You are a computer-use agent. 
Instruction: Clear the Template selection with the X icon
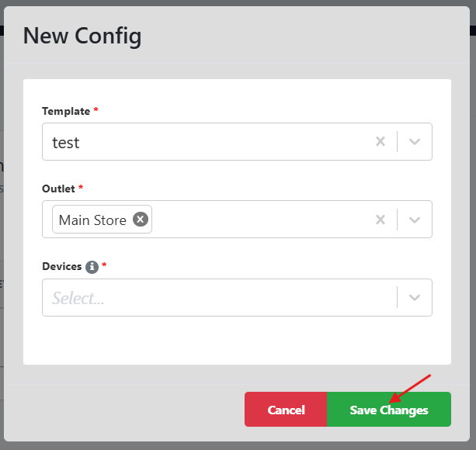click(x=380, y=142)
